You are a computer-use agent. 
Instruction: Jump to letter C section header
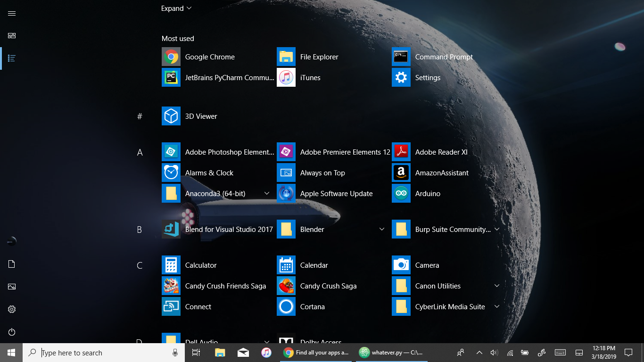[140, 265]
